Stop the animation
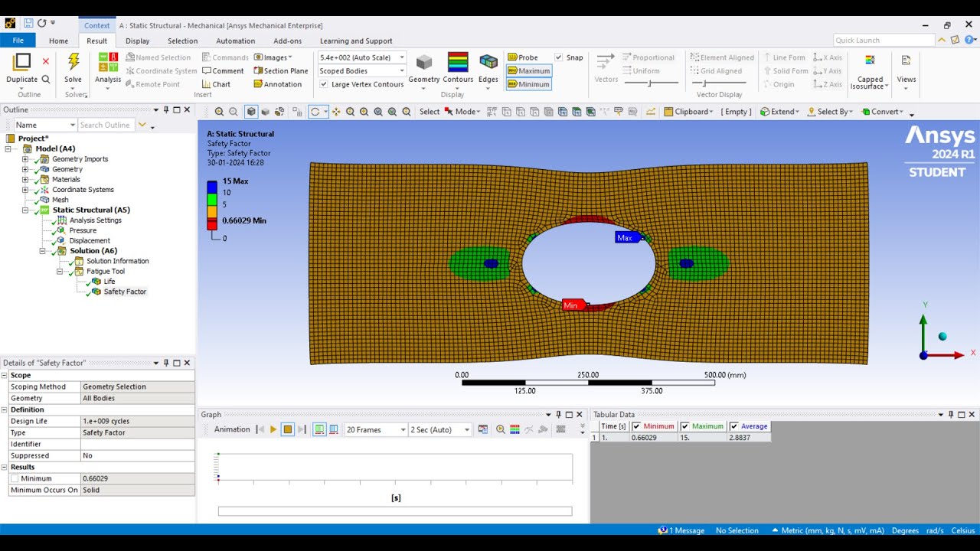 point(288,429)
